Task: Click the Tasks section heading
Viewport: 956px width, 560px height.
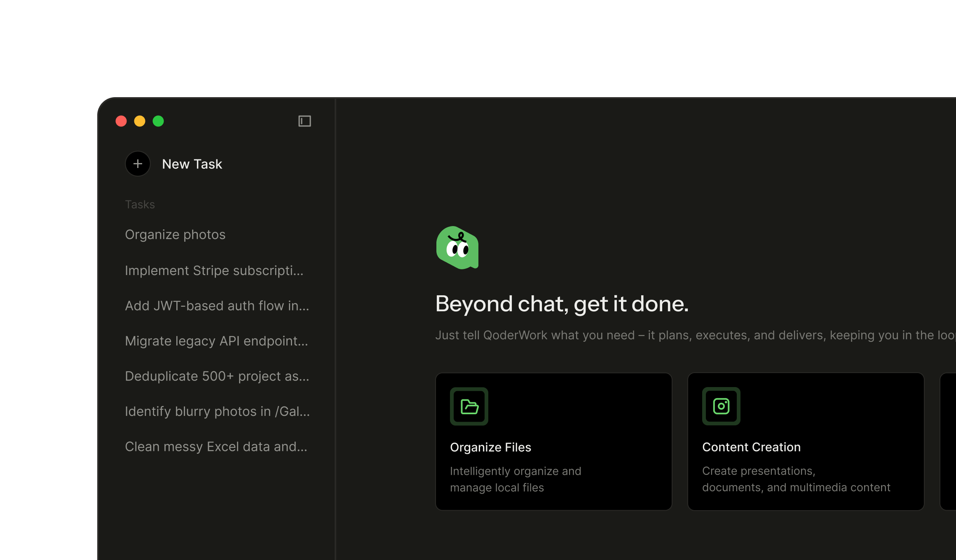Action: tap(140, 205)
